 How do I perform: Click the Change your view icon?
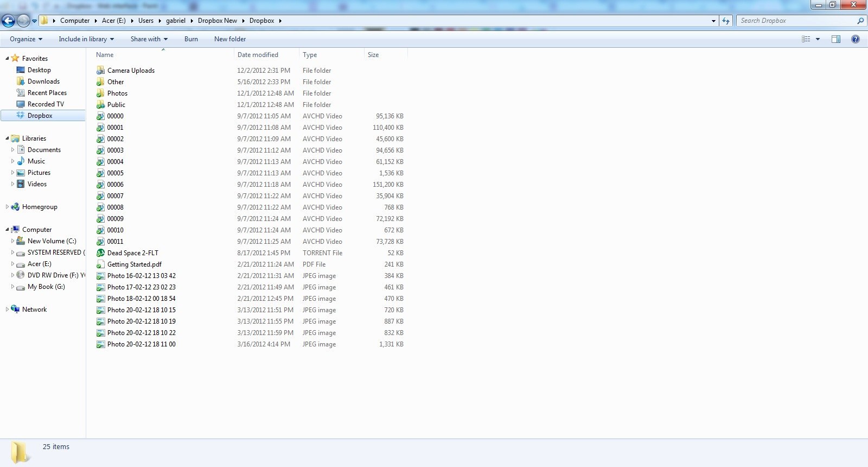tap(806, 39)
